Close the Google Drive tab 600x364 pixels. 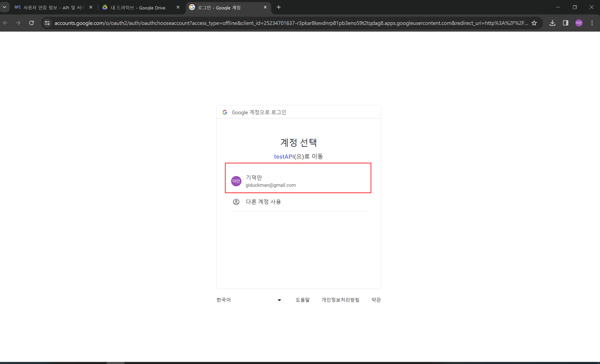click(x=178, y=7)
